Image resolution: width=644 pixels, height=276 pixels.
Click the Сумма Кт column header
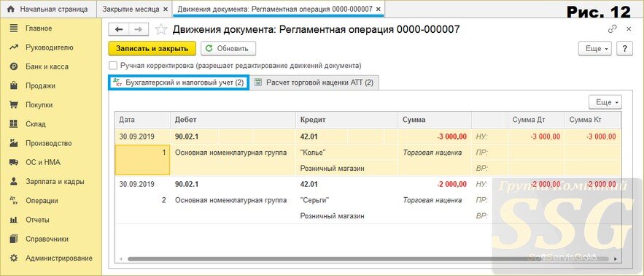coord(593,120)
